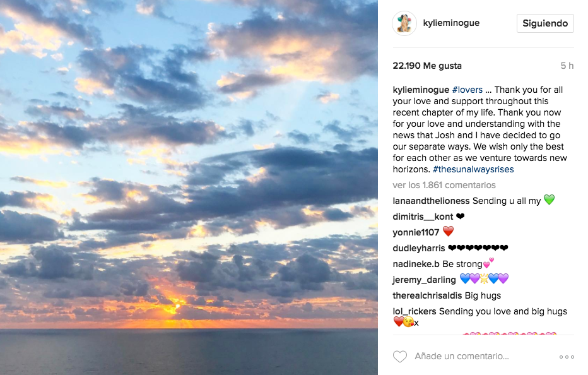Click the 5 h post timestamp

coord(567,66)
